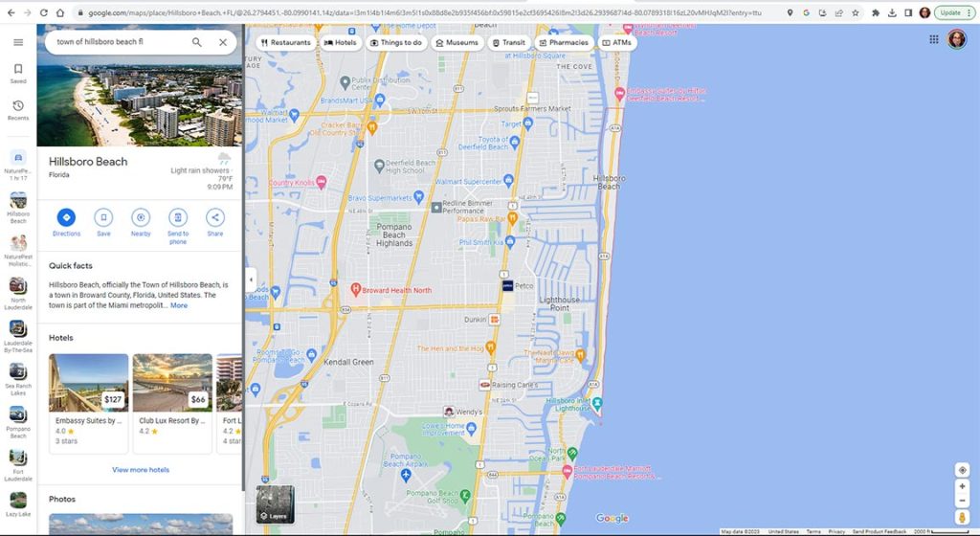
Task: Zoom out with the minus button
Action: tap(962, 501)
